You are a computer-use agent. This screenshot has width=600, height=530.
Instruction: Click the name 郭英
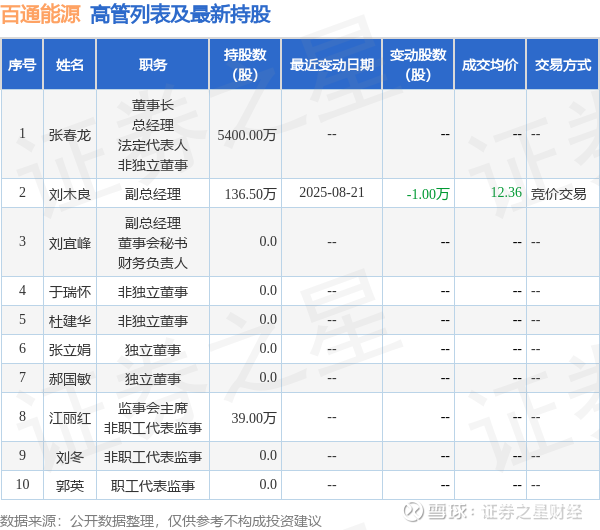coord(70,486)
